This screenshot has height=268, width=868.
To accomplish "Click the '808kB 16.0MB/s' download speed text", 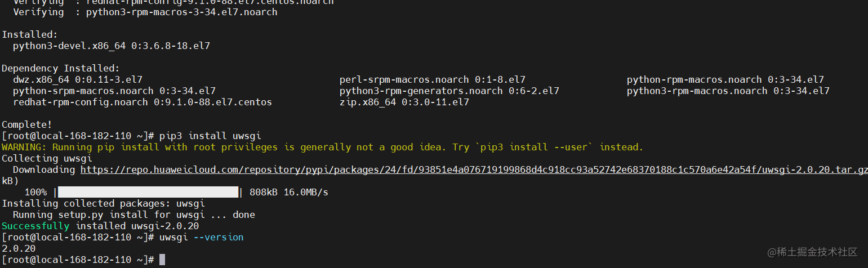I will (x=289, y=192).
